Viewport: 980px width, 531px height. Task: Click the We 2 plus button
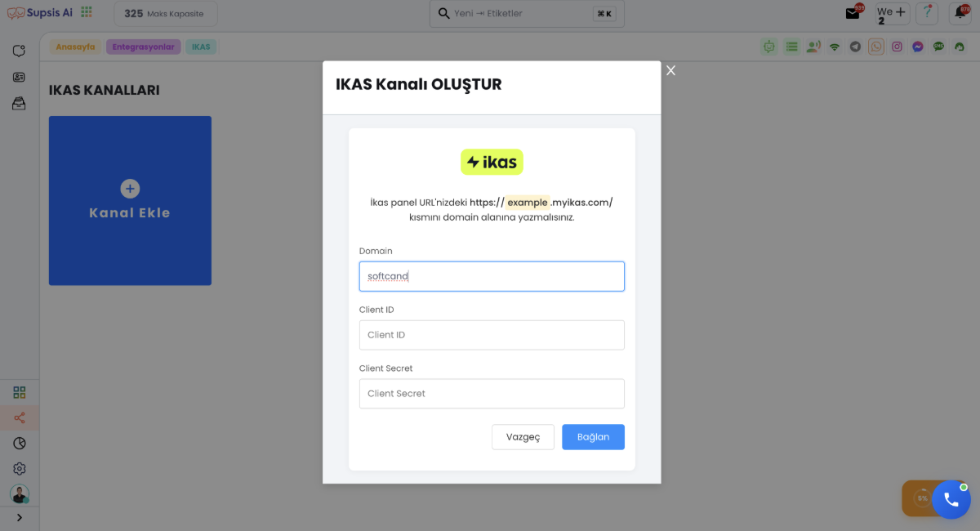[x=892, y=13]
